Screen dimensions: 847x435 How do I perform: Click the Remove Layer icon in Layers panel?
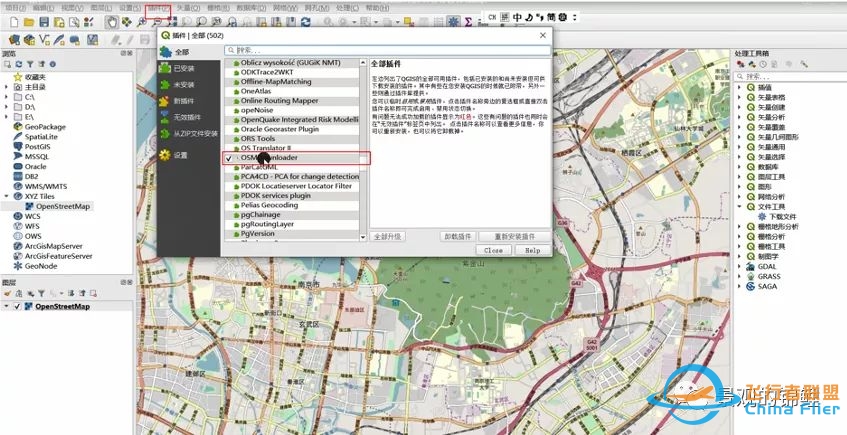[93, 293]
